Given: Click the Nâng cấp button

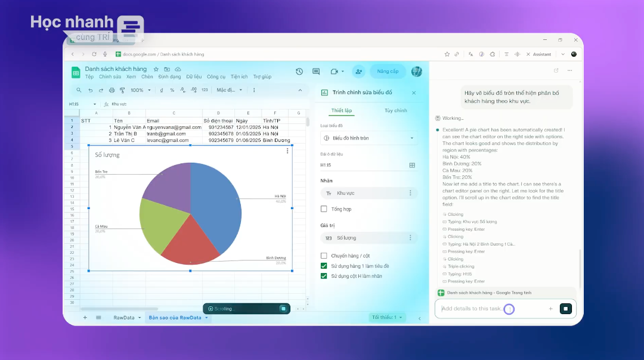Looking at the screenshot, I should [x=388, y=72].
